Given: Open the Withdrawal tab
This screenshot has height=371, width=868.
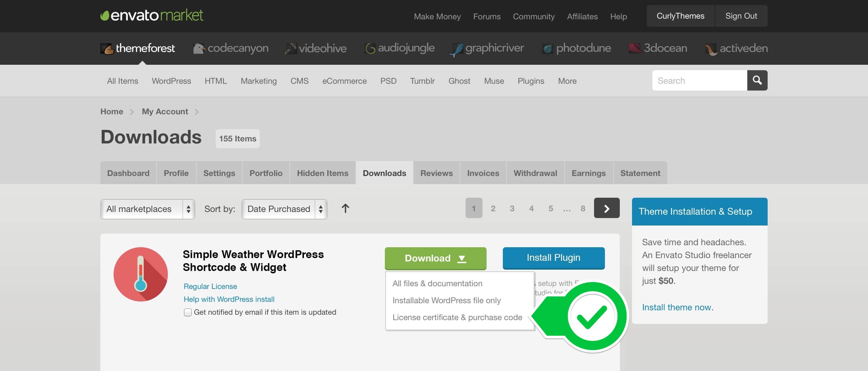Looking at the screenshot, I should pos(535,173).
